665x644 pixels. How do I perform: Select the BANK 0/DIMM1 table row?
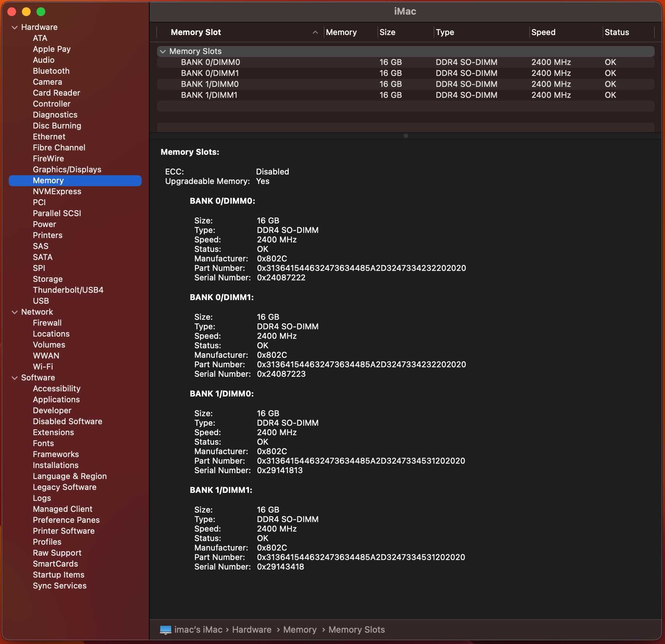405,73
